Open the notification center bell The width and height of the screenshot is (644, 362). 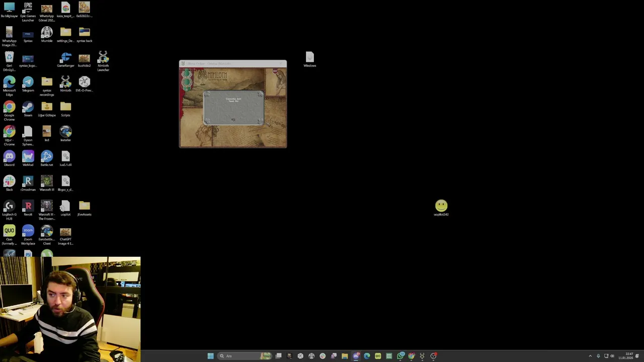tap(637, 356)
